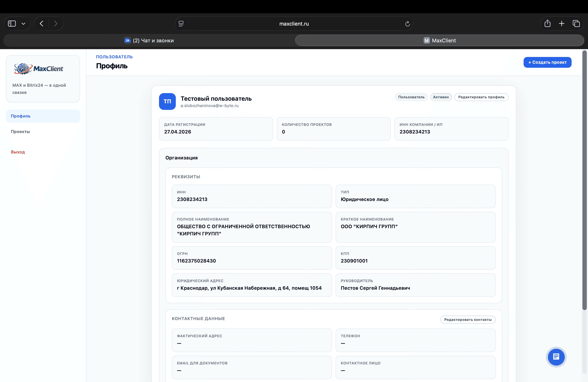This screenshot has width=588, height=382.
Task: Toggle Safari sidebar icon
Action: click(x=12, y=24)
